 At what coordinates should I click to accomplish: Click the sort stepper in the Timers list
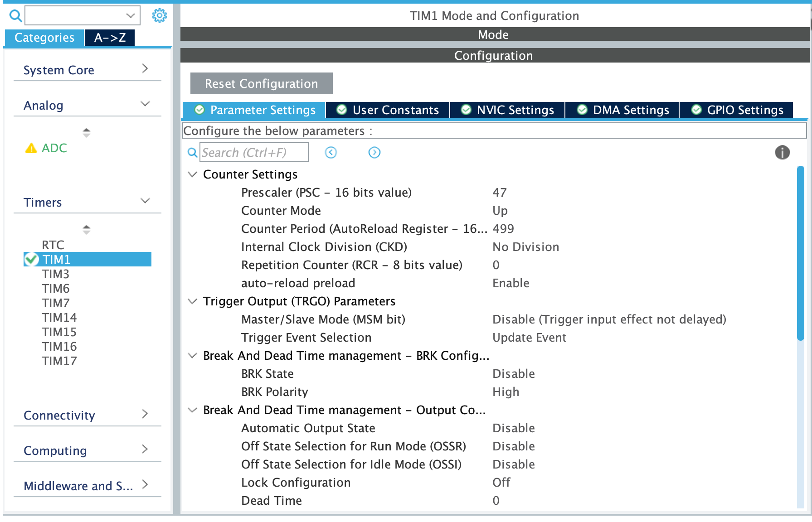[86, 230]
